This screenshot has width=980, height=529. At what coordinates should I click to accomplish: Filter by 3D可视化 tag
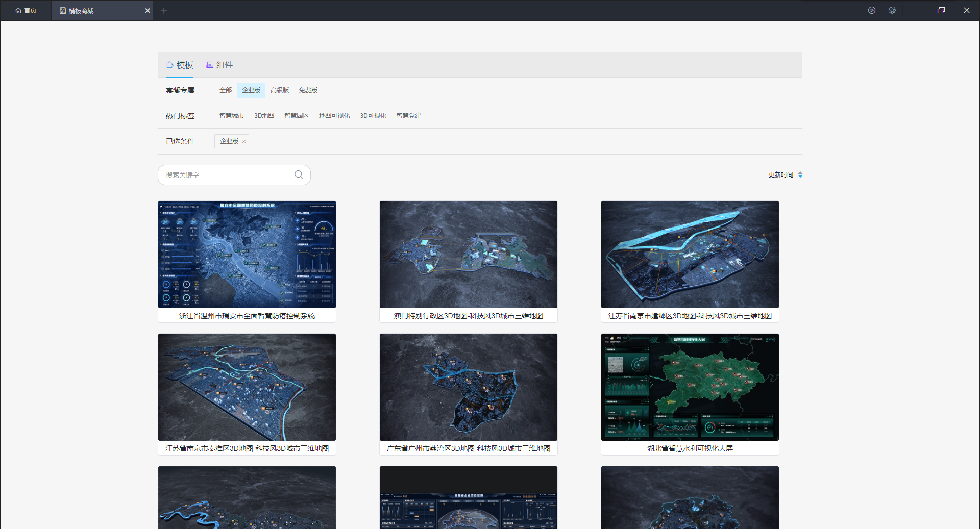coord(373,116)
